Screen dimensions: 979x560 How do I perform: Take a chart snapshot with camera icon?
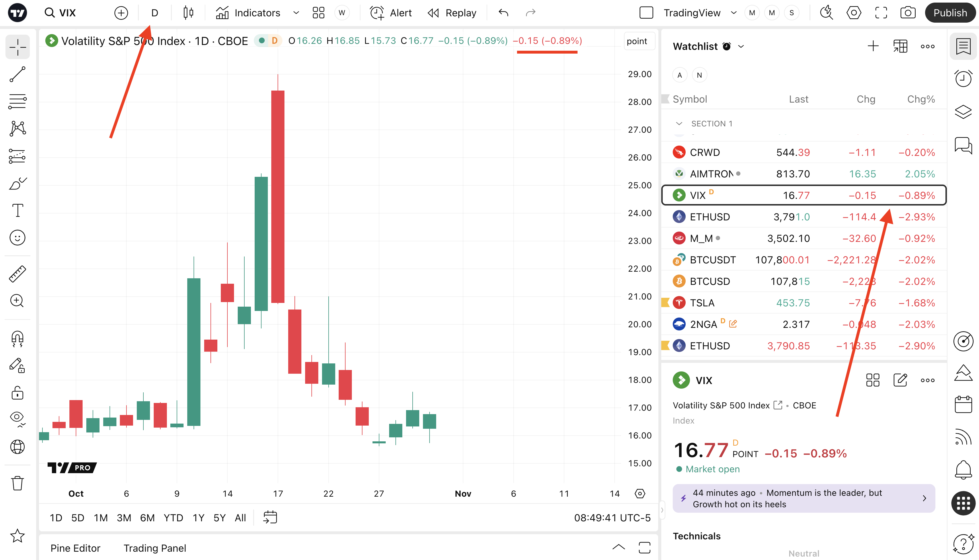pos(908,13)
